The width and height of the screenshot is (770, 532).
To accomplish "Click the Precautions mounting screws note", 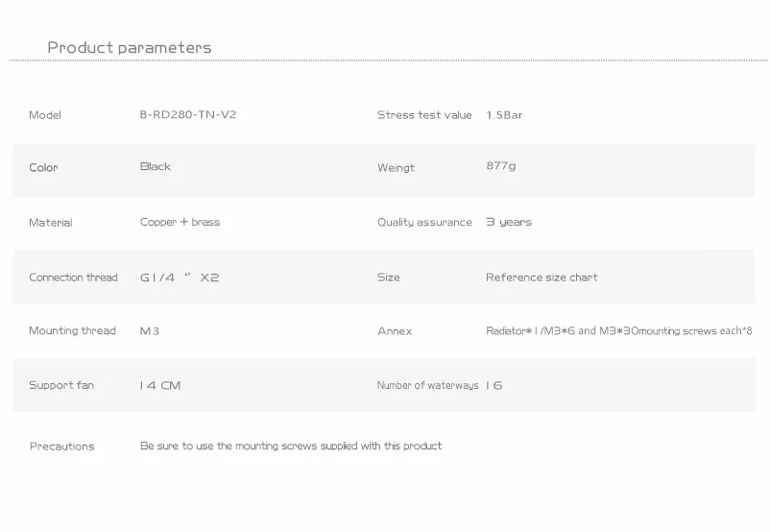I will pos(291,447).
